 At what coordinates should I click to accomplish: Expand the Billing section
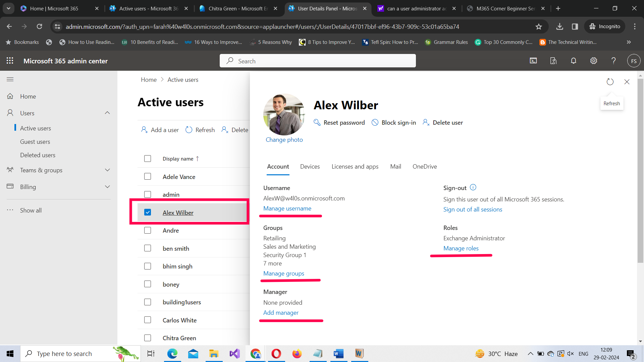point(107,187)
